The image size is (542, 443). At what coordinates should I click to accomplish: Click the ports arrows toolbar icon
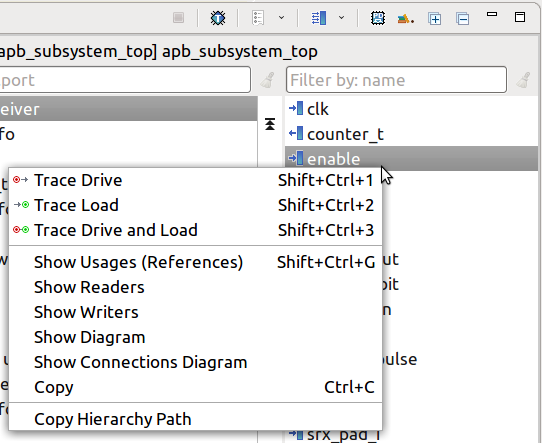pos(319,18)
